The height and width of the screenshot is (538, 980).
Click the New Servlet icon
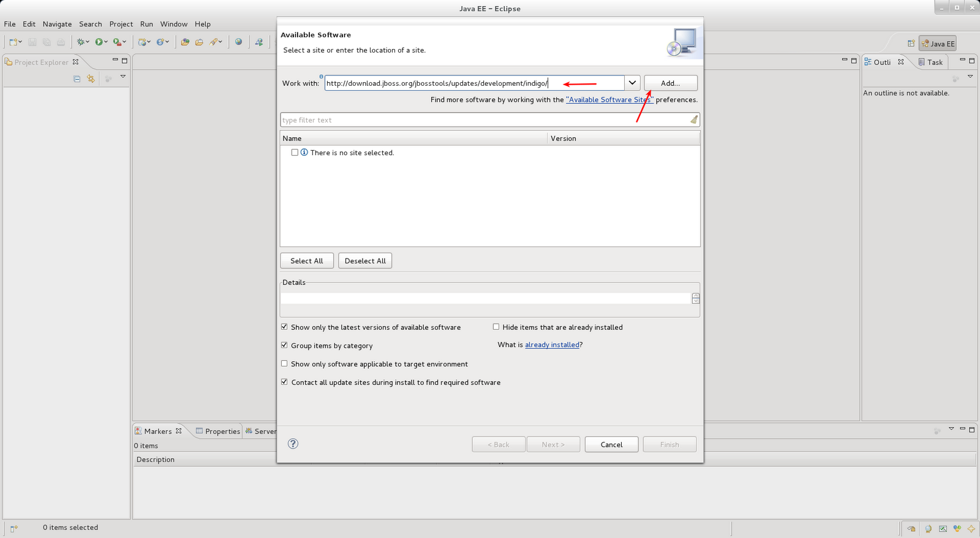[x=160, y=42]
